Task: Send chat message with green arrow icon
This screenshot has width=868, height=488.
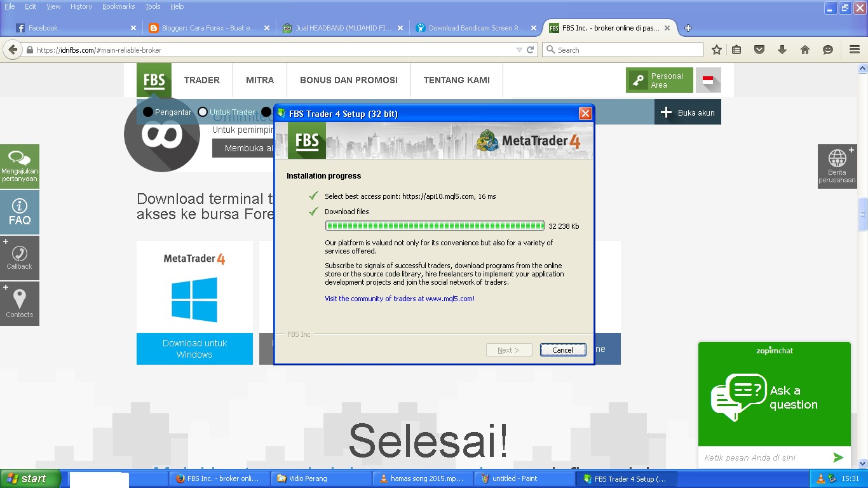Action: click(x=838, y=457)
